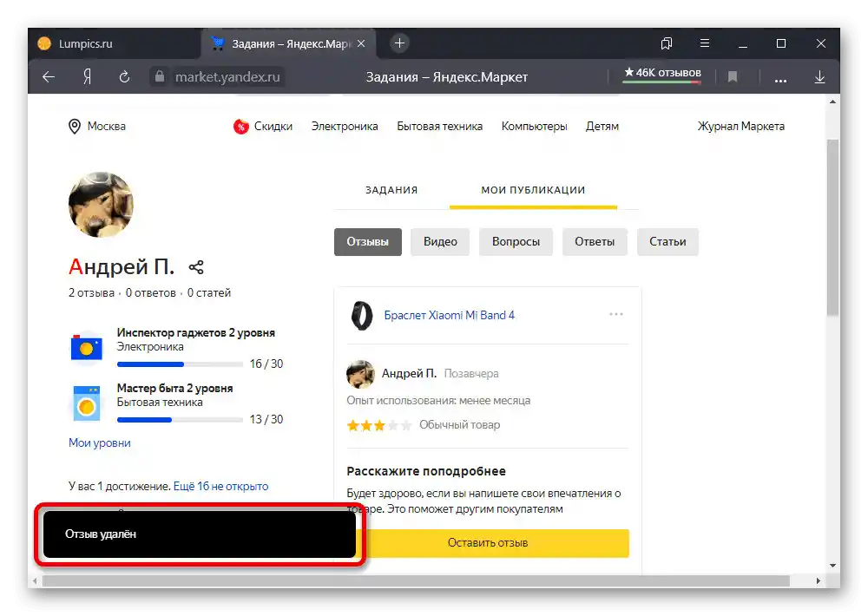Open the browser hamburger menu
The image size is (868, 616).
click(x=705, y=43)
